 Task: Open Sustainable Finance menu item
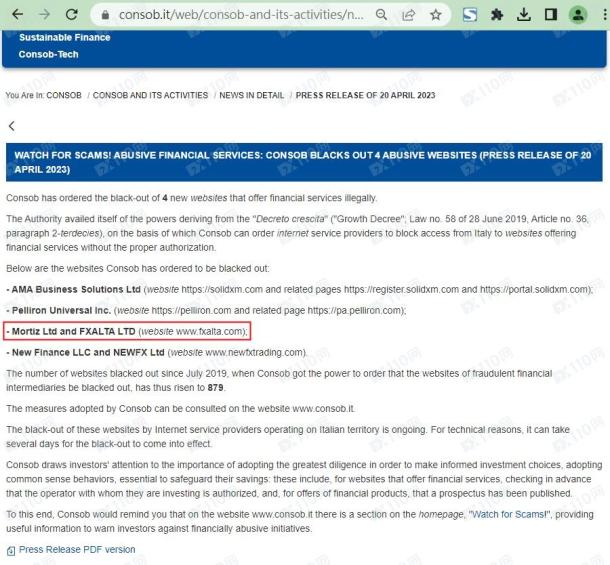[65, 37]
